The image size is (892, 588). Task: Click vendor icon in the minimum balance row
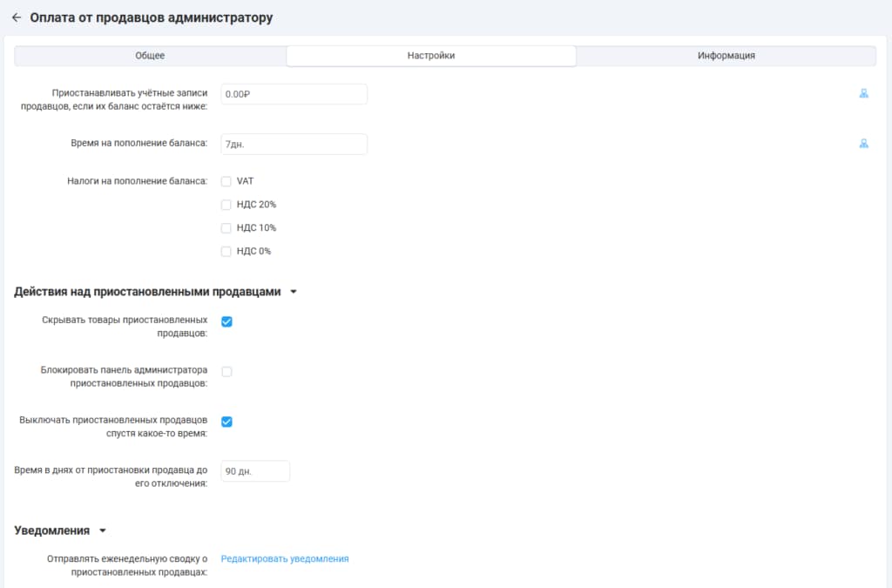[863, 94]
